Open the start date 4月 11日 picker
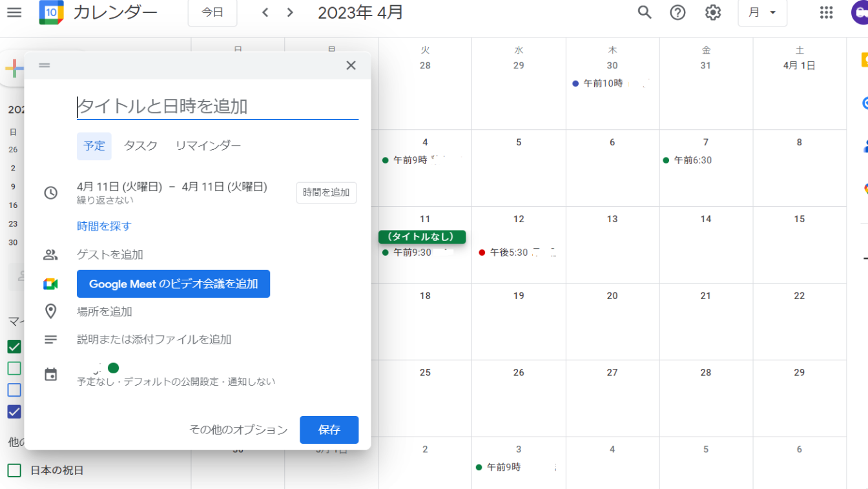This screenshot has width=868, height=489. [119, 187]
